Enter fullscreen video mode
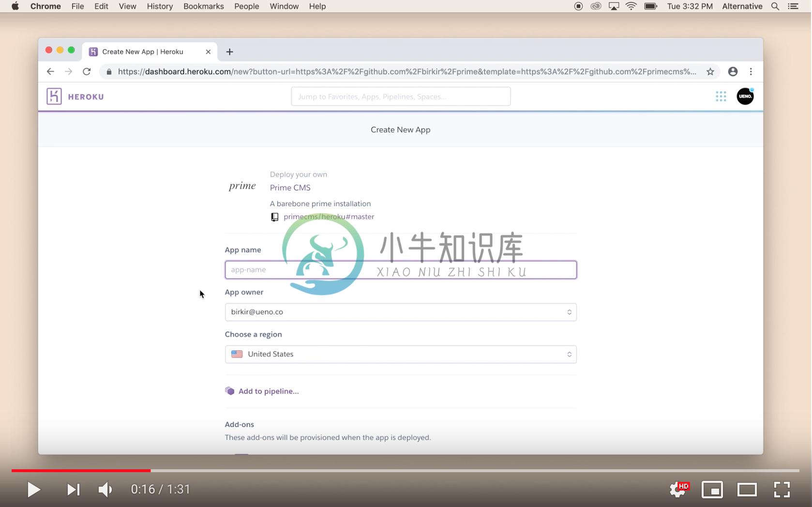Image resolution: width=812 pixels, height=507 pixels. click(782, 490)
